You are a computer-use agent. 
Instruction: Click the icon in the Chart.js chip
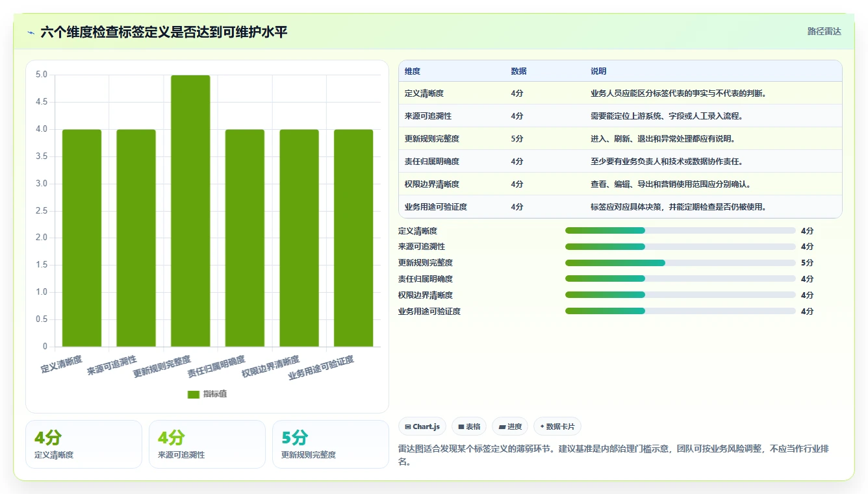click(x=407, y=427)
